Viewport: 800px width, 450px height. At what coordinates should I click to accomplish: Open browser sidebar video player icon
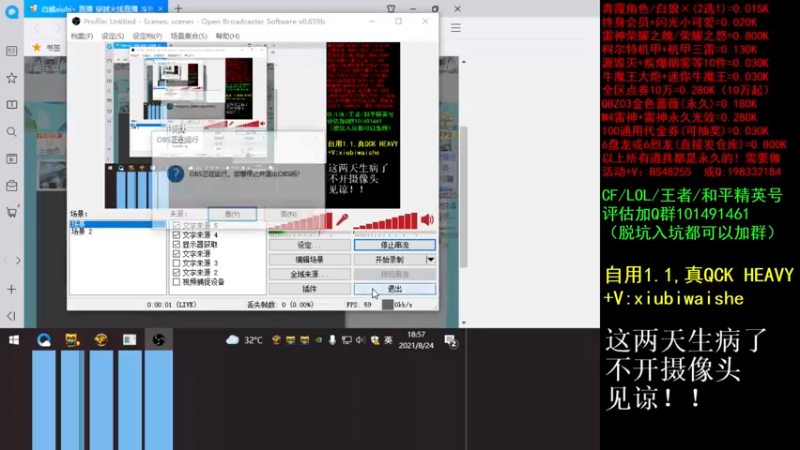click(x=11, y=159)
